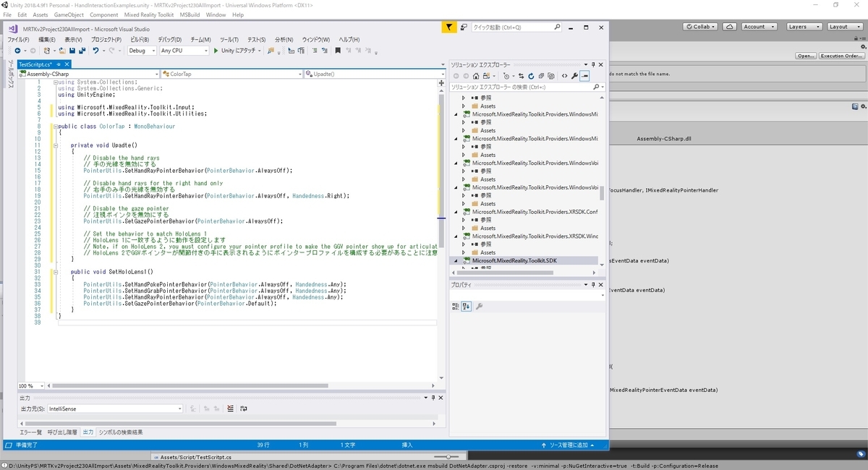Open Unity's Mixed Reality Toolkit menu

[x=150, y=14]
